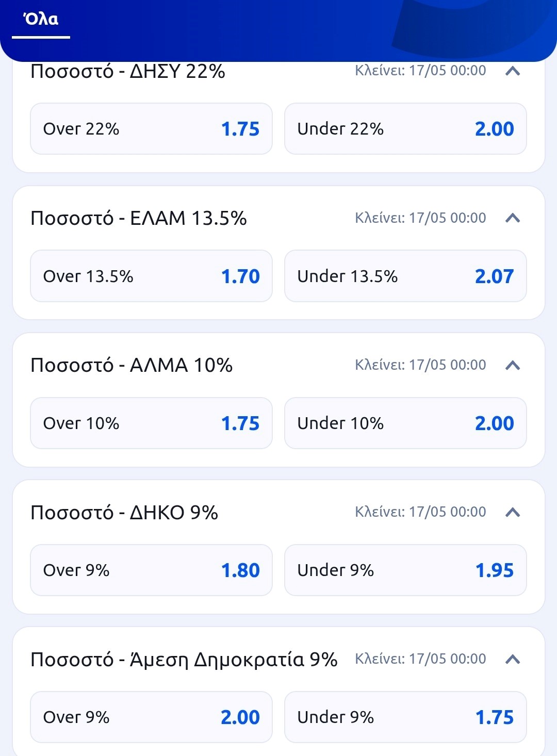Pick Over 9% for ΔΗΚΟ at 1.80
The width and height of the screenshot is (557, 756).
(x=151, y=570)
